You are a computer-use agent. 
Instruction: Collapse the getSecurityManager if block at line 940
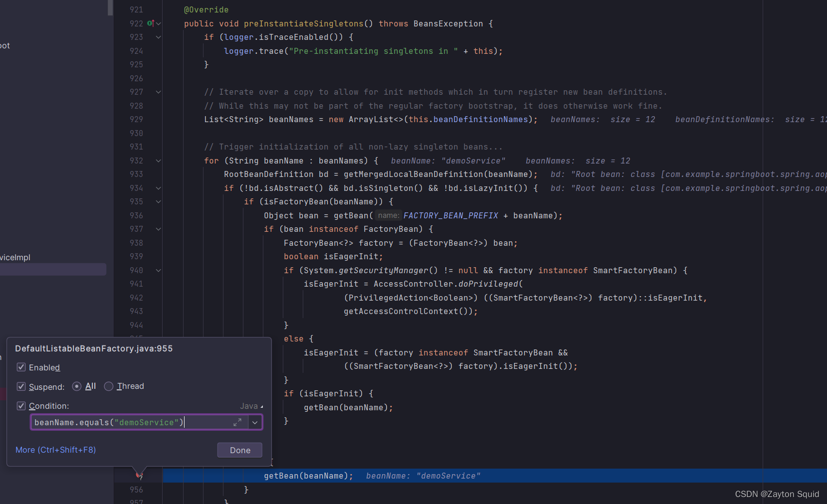(158, 270)
